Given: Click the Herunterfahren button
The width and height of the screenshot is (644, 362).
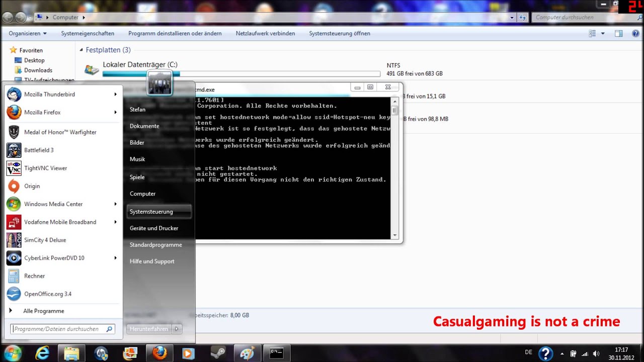Looking at the screenshot, I should 149,329.
